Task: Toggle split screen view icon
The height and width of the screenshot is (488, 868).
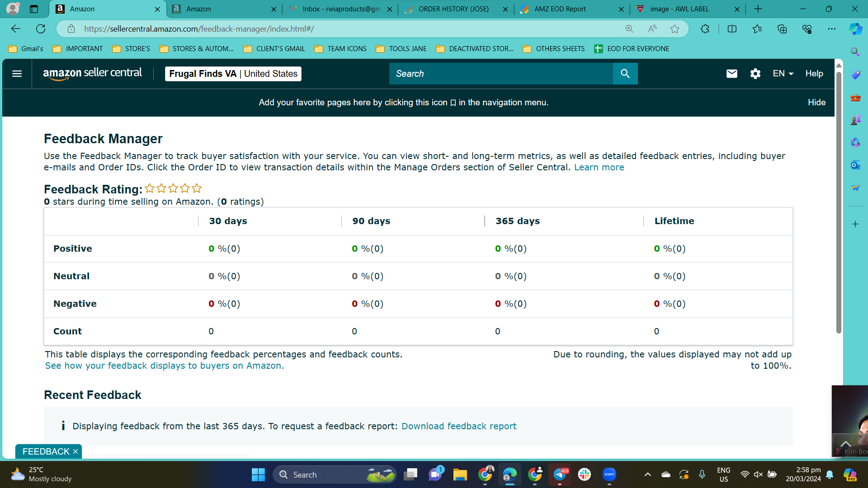Action: pos(732,29)
